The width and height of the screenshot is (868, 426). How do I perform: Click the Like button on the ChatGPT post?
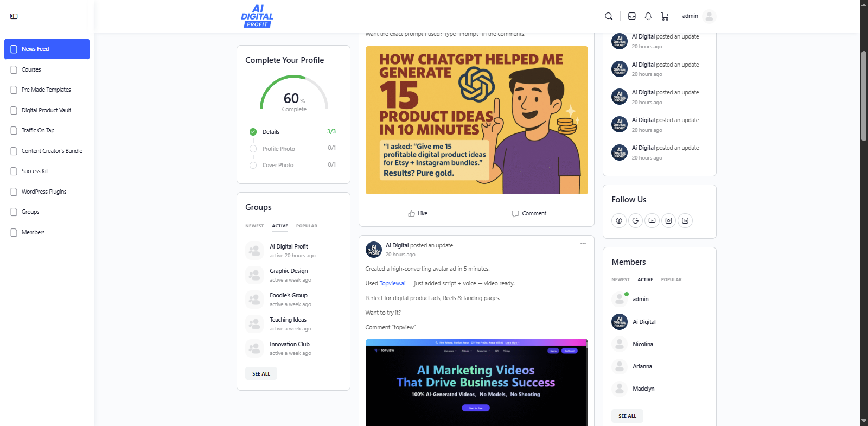[x=418, y=214]
